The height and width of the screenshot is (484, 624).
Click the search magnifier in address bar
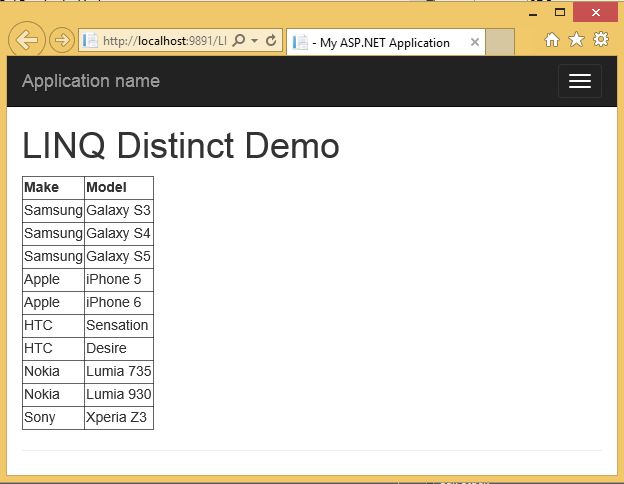click(x=239, y=40)
